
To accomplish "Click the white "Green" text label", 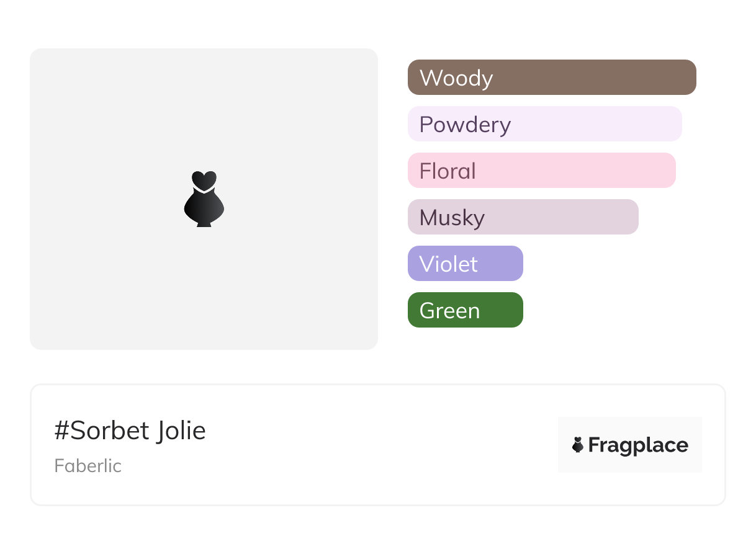I will click(449, 311).
